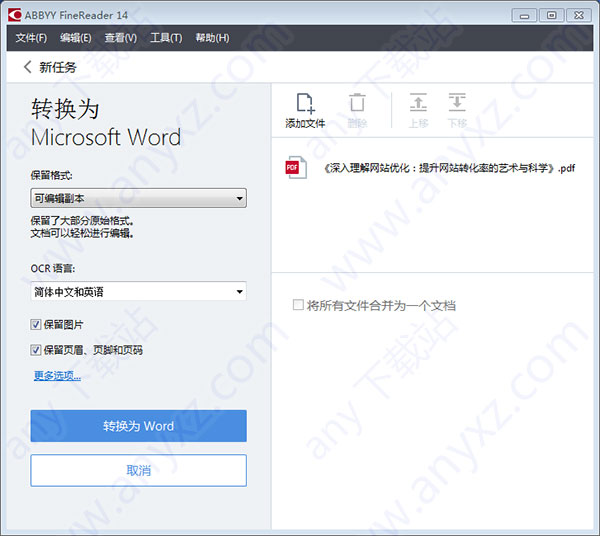The height and width of the screenshot is (536, 600).
Task: Open the 查看(V) menu
Action: coord(121,38)
